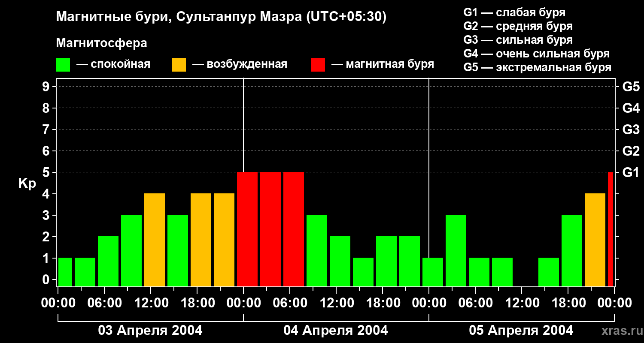Image resolution: width=644 pixels, height=343 pixels.
Task: Click the G4 label on right axis
Action: click(x=631, y=108)
